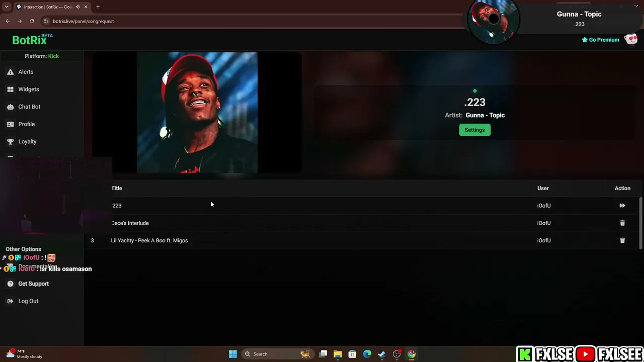
Task: Click iOofU user in Cece's Interlude row
Action: 544,223
